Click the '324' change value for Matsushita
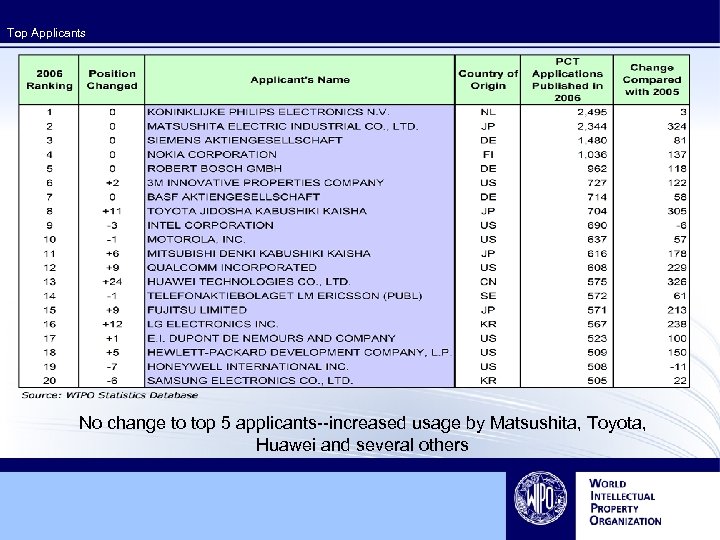Image resolution: width=720 pixels, height=540 pixels. [x=677, y=126]
